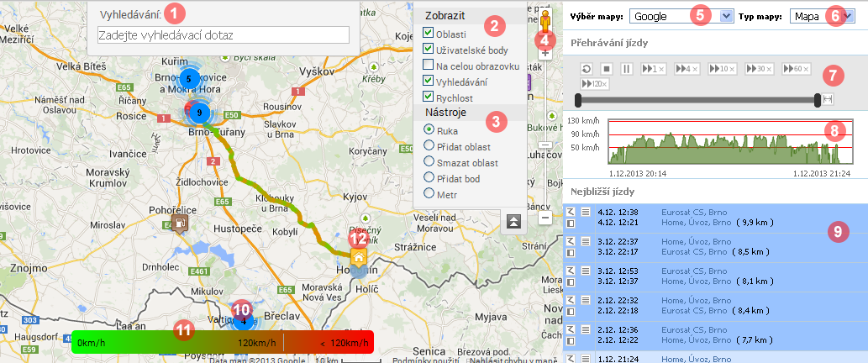Viewport: 868px width, 363px height.
Task: Play the ride at 30× speed
Action: (760, 69)
